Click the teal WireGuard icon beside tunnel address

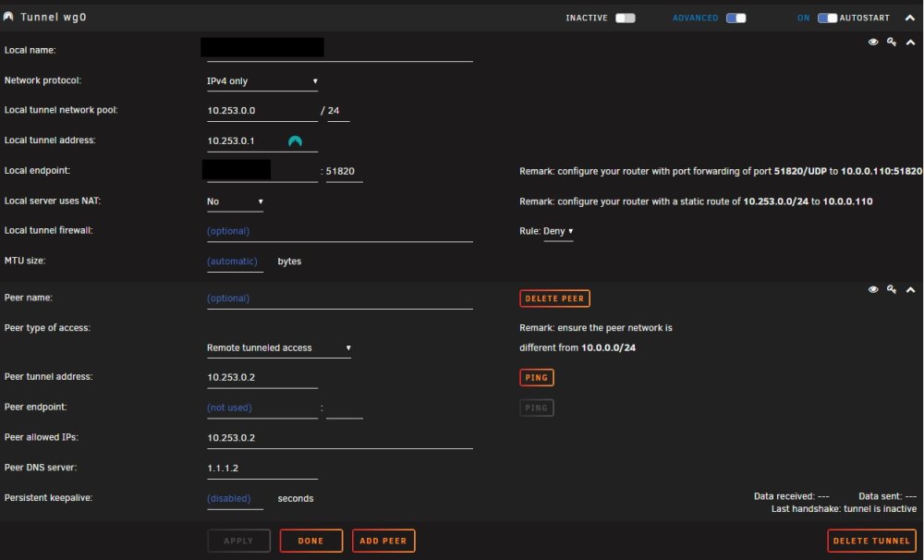tap(296, 140)
